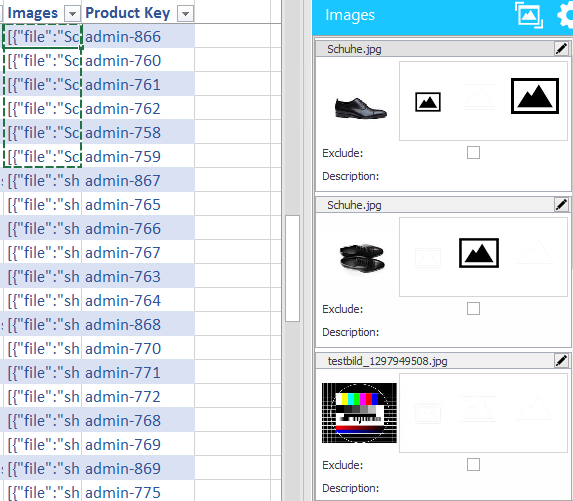Select faded large size icon for testbild image
This screenshot has width=573, height=501.
pyautogui.click(x=535, y=409)
